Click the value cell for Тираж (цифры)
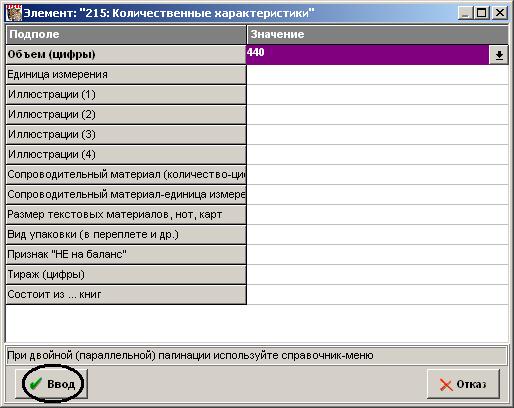Image resolution: width=514 pixels, height=408 pixels. 377,275
